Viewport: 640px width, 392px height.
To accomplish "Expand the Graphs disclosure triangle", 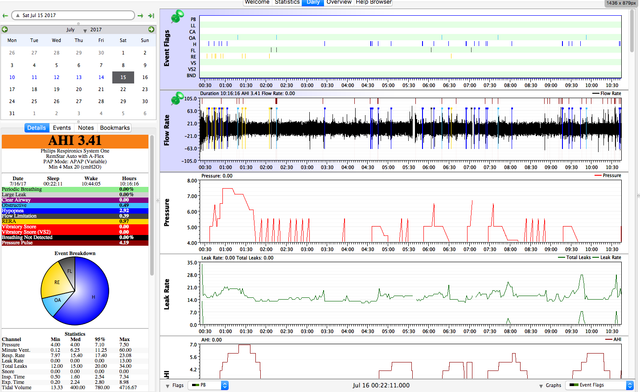I will coord(541,385).
